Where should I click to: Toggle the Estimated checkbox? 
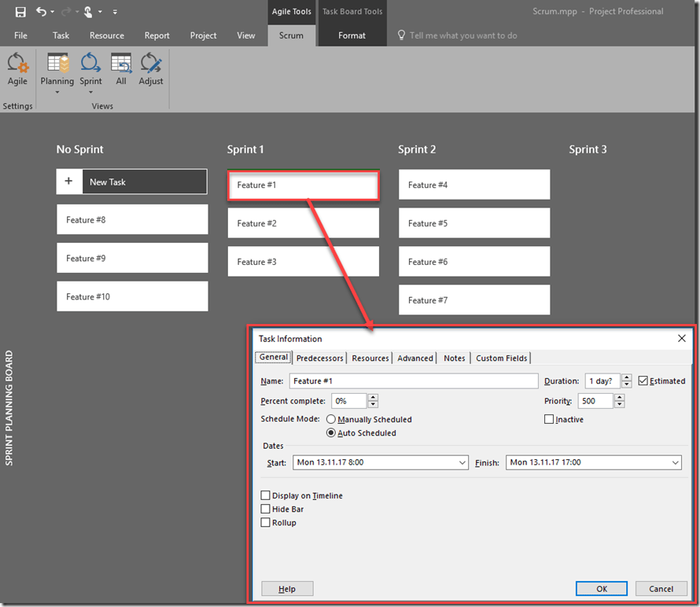[x=643, y=381]
